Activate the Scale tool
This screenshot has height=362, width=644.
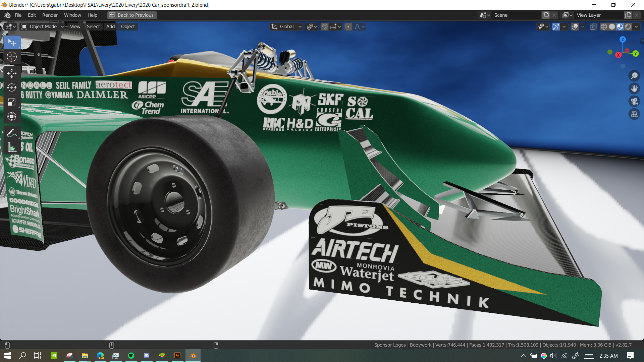(12, 102)
